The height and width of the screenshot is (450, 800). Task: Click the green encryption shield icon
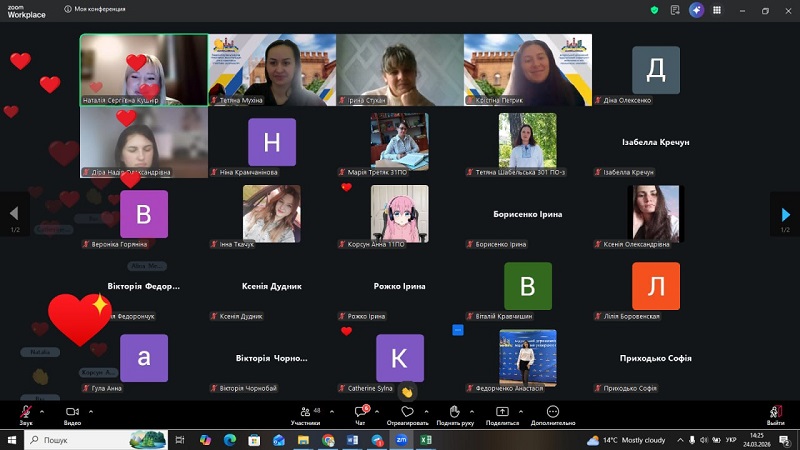point(655,10)
